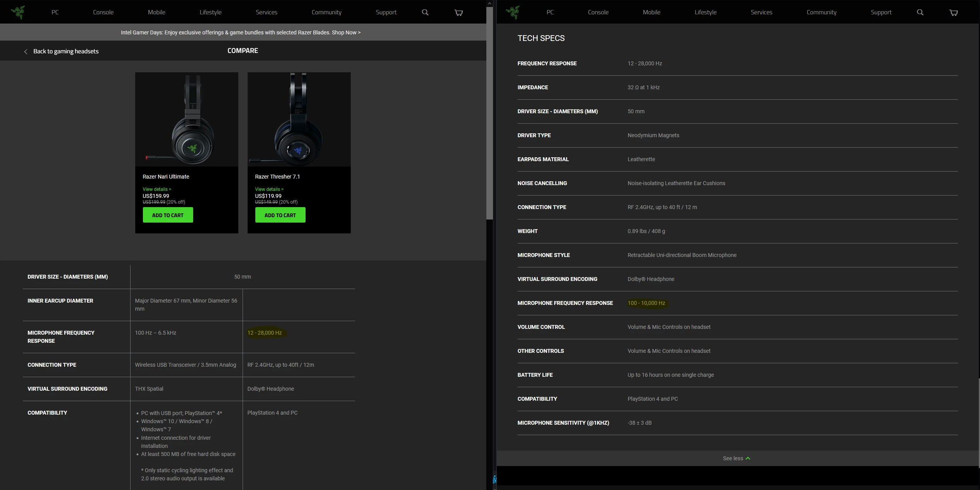The image size is (980, 490).
Task: Open search icon in right window
Action: [x=920, y=12]
